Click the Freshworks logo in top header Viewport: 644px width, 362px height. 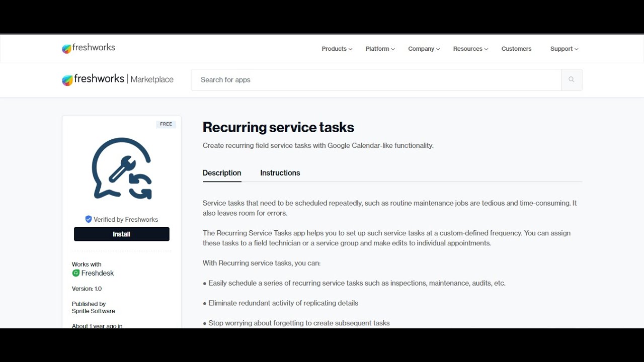coord(89,48)
